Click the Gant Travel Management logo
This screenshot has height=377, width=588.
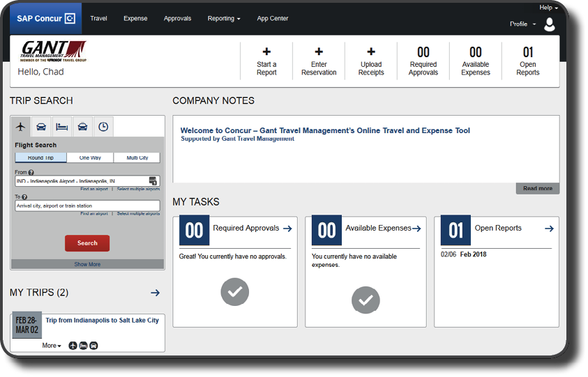(x=53, y=51)
